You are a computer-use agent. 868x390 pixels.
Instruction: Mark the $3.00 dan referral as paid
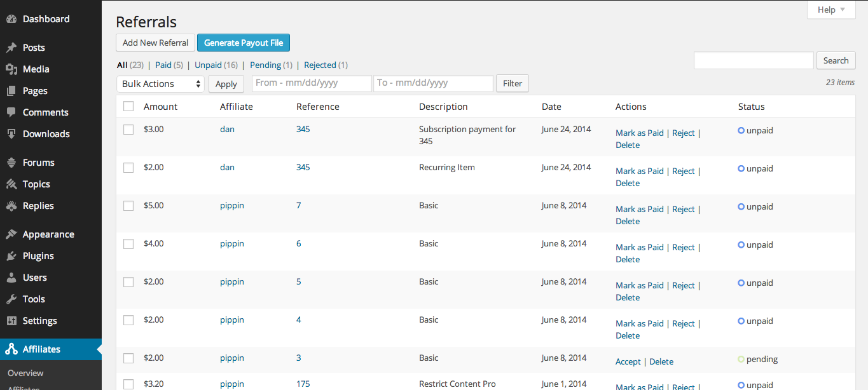(x=640, y=133)
